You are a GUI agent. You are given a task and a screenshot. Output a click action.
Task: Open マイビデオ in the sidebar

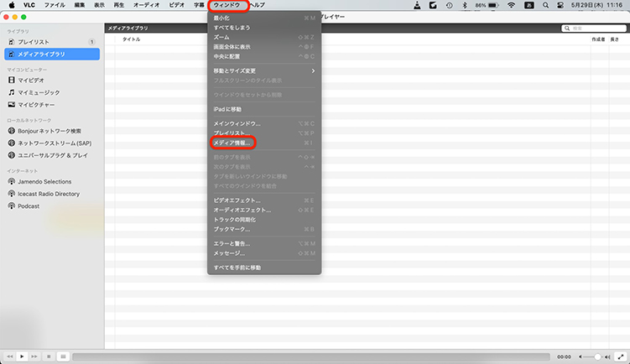tap(52, 81)
